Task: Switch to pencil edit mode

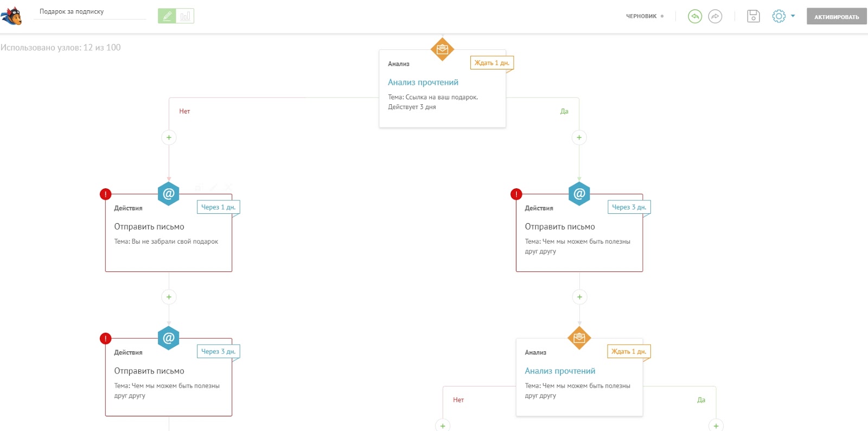Action: pos(167,16)
